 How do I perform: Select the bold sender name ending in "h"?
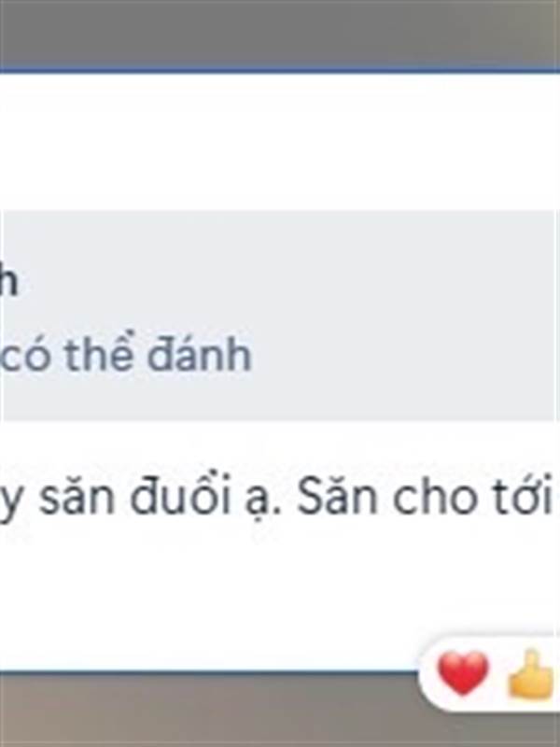click(x=8, y=281)
